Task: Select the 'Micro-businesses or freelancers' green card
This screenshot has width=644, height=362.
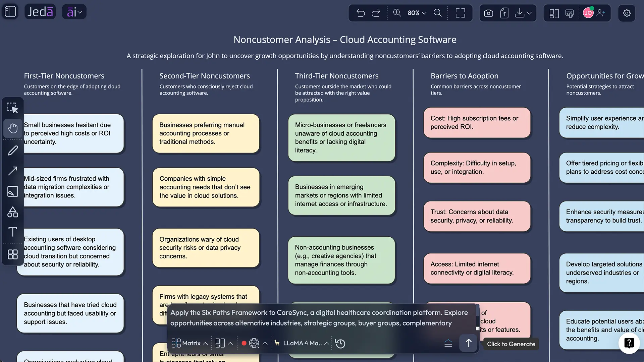Action: tap(341, 138)
